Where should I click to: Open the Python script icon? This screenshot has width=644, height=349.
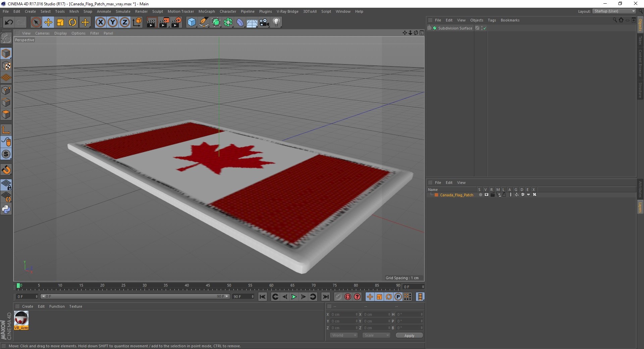pyautogui.click(x=6, y=209)
